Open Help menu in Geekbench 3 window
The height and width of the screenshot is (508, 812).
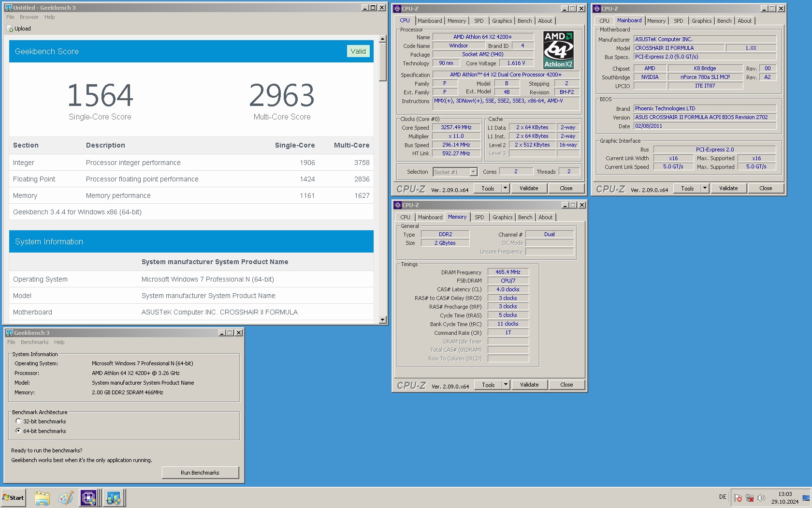click(59, 342)
